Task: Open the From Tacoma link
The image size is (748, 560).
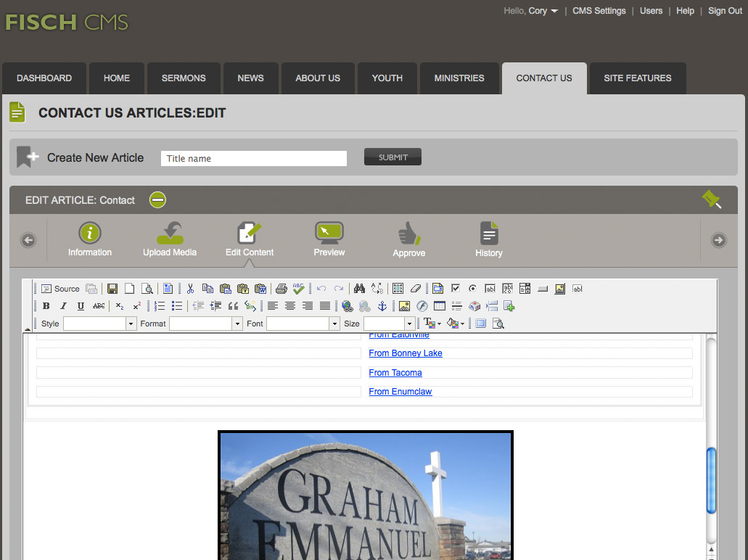Action: 395,373
